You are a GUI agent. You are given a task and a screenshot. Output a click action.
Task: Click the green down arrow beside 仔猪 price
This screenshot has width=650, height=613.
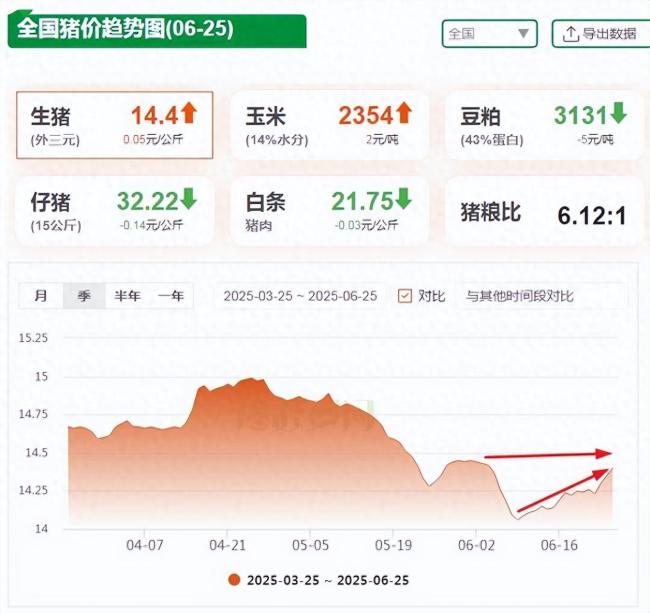coord(188,198)
